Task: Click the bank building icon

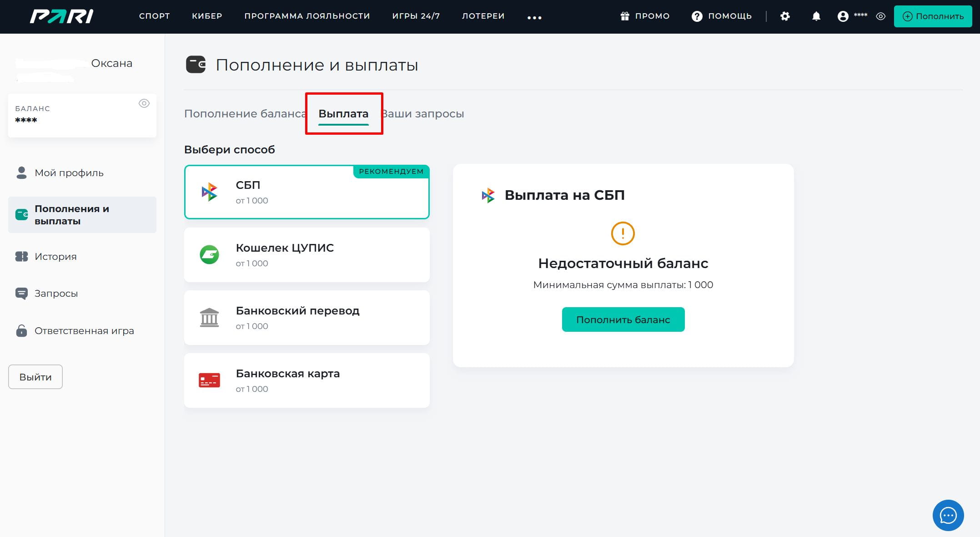Action: click(209, 318)
